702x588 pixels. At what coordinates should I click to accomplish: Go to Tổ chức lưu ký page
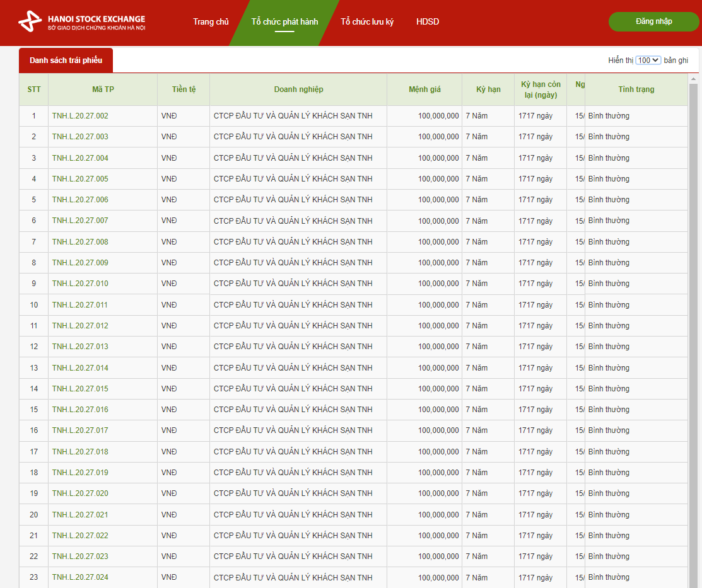(x=367, y=22)
